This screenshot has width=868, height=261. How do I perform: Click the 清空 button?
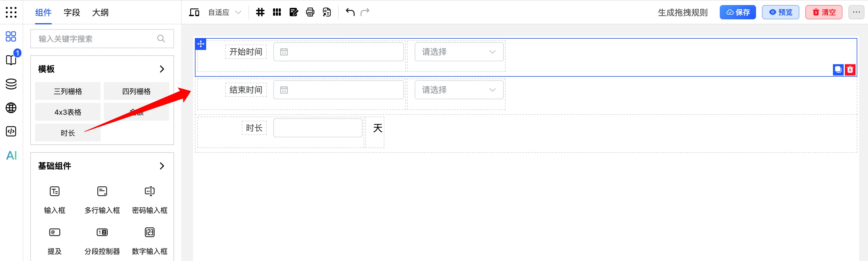pyautogui.click(x=823, y=12)
